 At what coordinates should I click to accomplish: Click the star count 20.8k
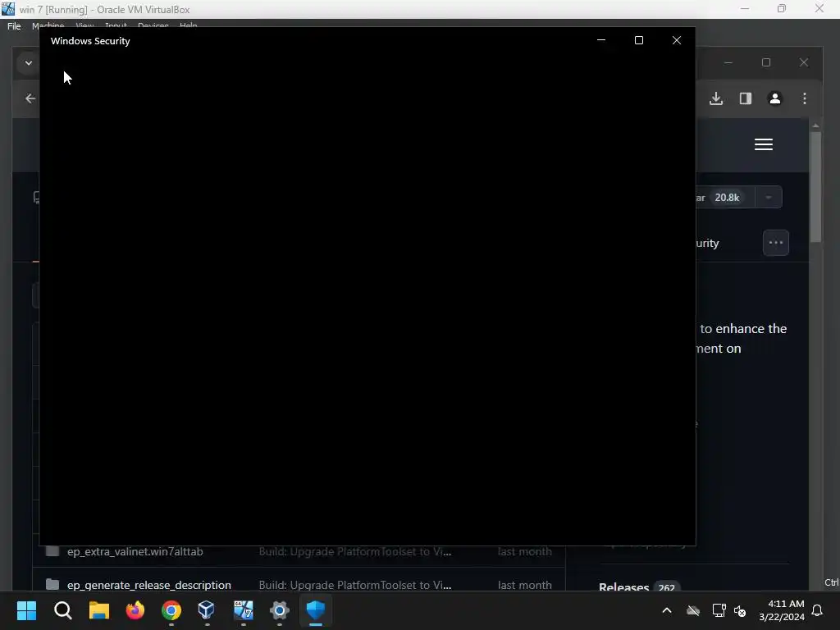click(727, 198)
